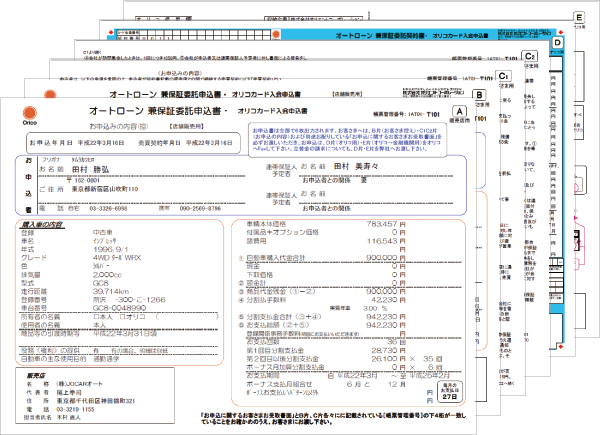Click the postal code '〒102-0801'
The image size is (600, 435).
[83, 180]
